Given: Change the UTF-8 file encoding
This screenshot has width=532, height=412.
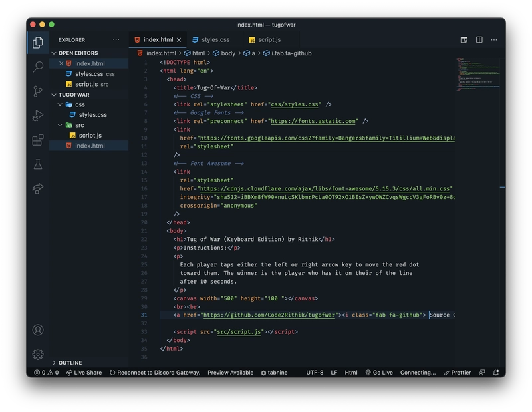Looking at the screenshot, I should point(315,373).
